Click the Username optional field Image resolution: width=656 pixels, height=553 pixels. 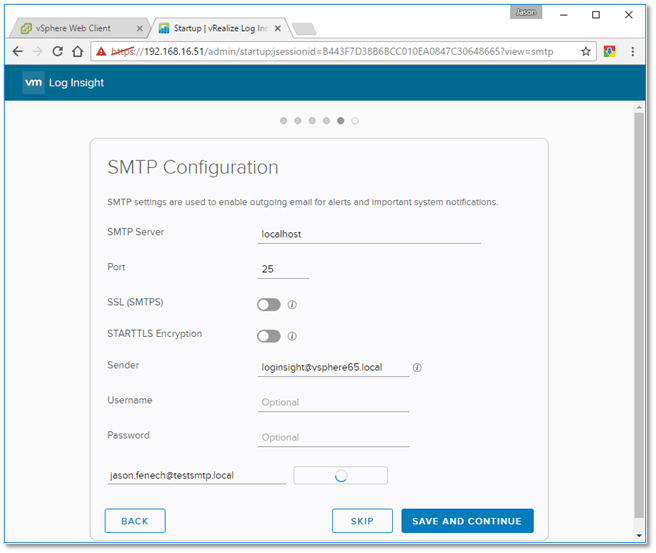(x=333, y=402)
